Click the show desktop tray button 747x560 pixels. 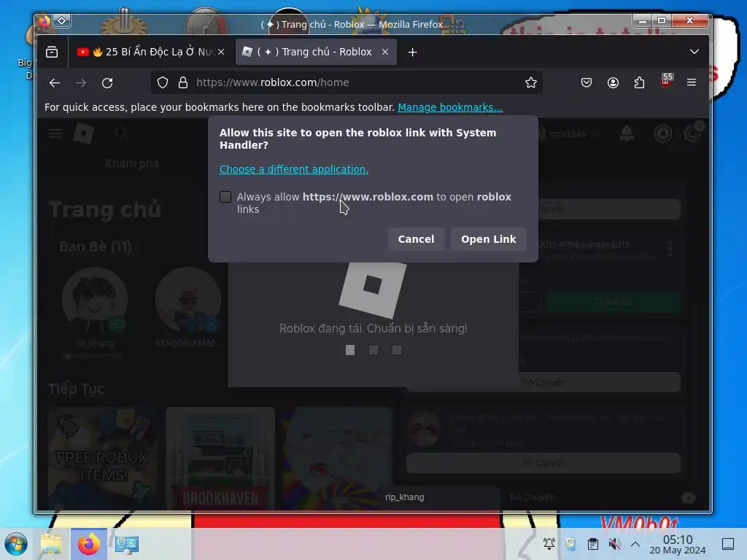point(728,543)
